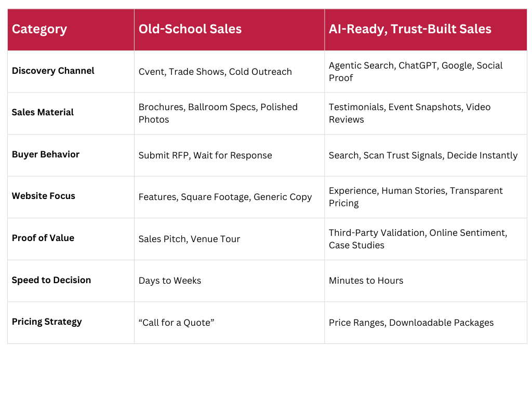Screen dimensions: 532x399
Task: Click the Speed to Decision label
Action: click(x=51, y=280)
